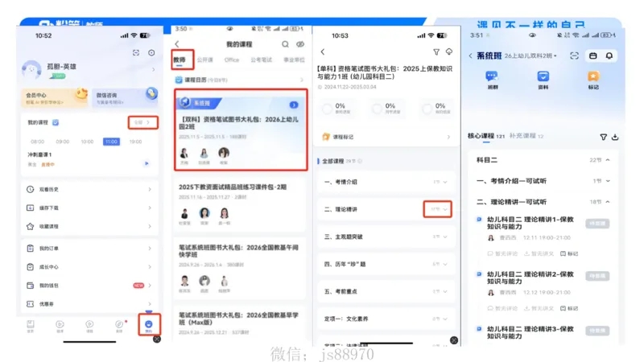Open 会员中心 card
644x362 pixels.
[x=55, y=97]
